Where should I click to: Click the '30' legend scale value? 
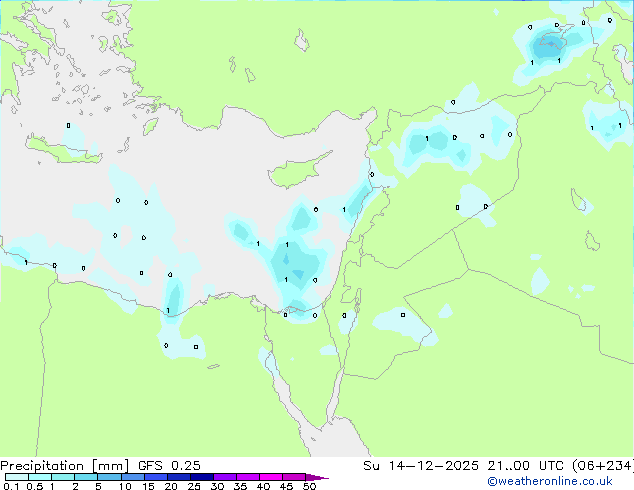[217, 486]
